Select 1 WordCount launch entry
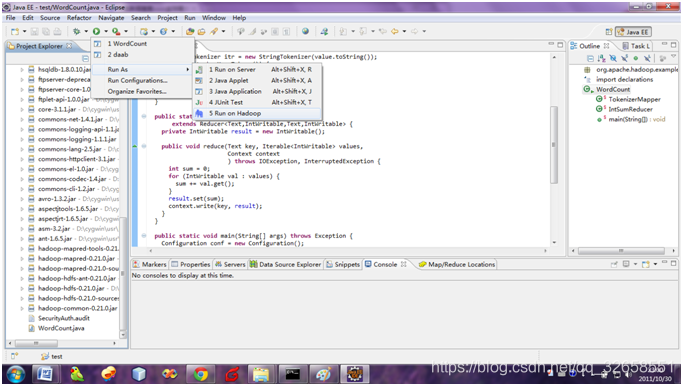 click(142, 44)
